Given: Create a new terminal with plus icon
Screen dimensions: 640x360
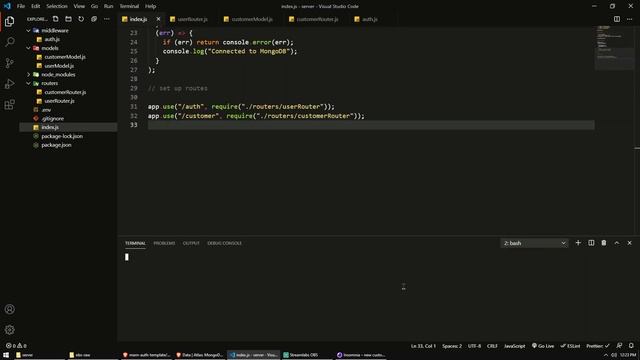Looking at the screenshot, I should 578,243.
